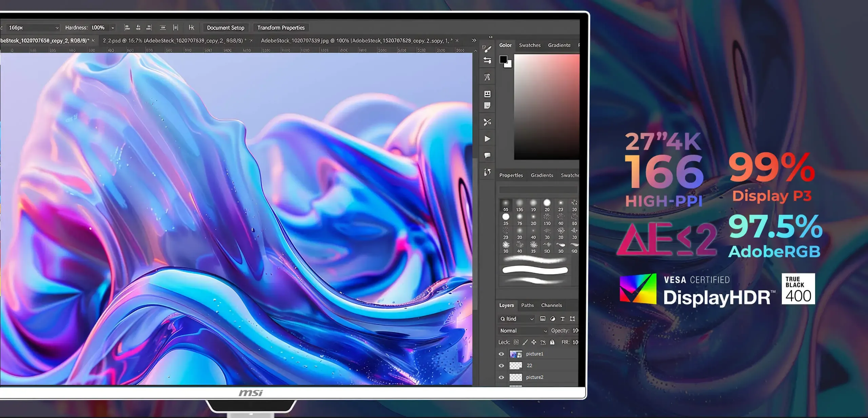Select the picture1 layer thumbnail
Viewport: 868px width, 418px height.
515,354
